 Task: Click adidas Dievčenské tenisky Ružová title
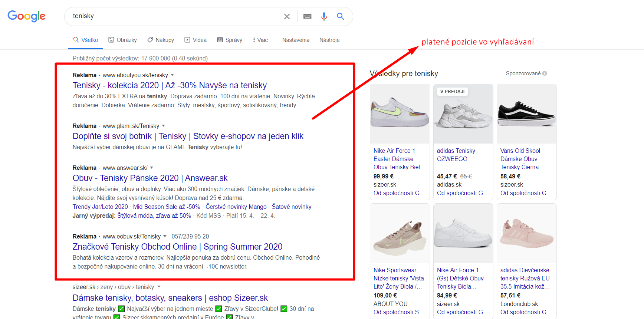(x=525, y=278)
